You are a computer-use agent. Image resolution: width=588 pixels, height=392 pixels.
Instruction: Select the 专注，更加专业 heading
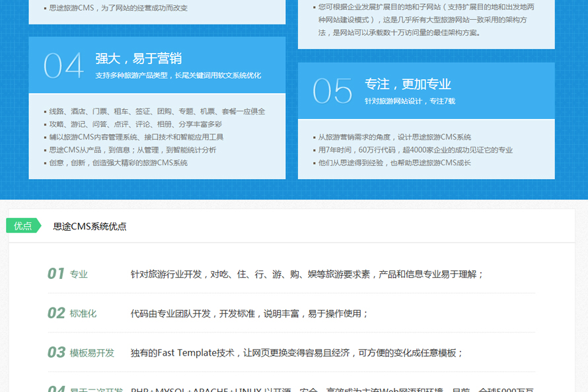point(408,84)
